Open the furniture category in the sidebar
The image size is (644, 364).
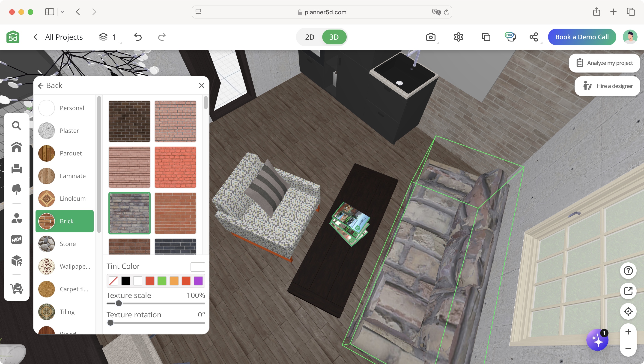click(16, 168)
